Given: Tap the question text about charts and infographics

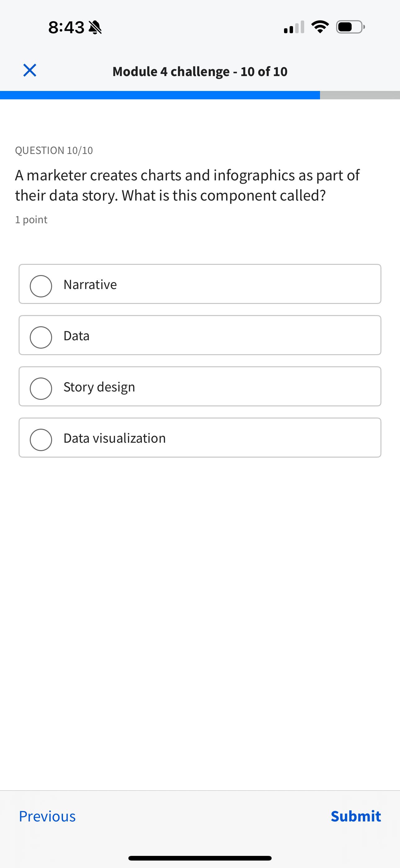Looking at the screenshot, I should pos(187,185).
